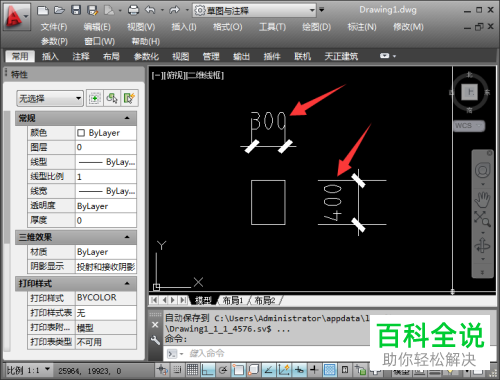Switch to the 注释 ribbon tab
The width and height of the screenshot is (500, 380).
click(x=81, y=56)
